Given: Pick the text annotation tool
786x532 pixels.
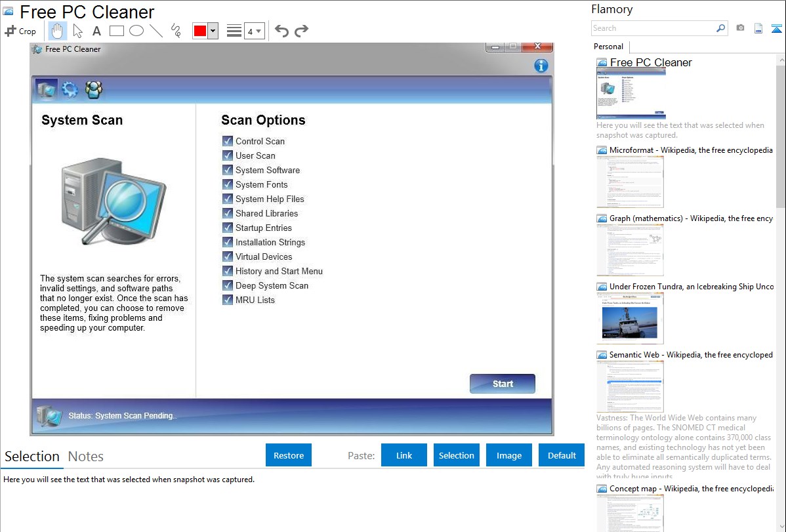Looking at the screenshot, I should (96, 31).
